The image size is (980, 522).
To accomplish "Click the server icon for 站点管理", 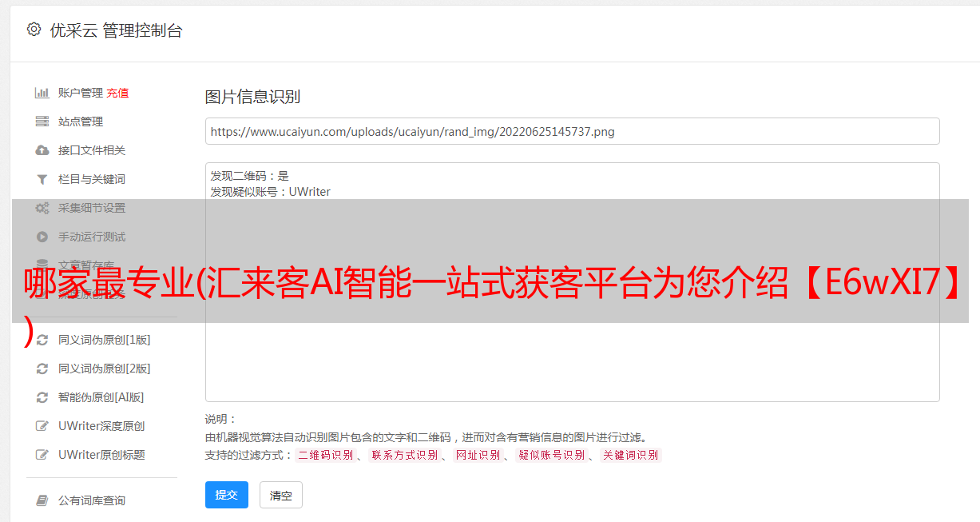I will (x=42, y=122).
